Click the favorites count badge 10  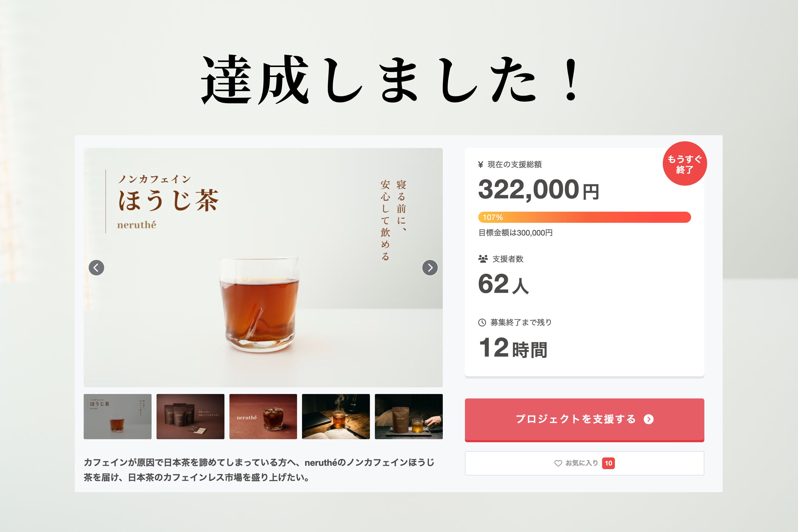(x=608, y=463)
